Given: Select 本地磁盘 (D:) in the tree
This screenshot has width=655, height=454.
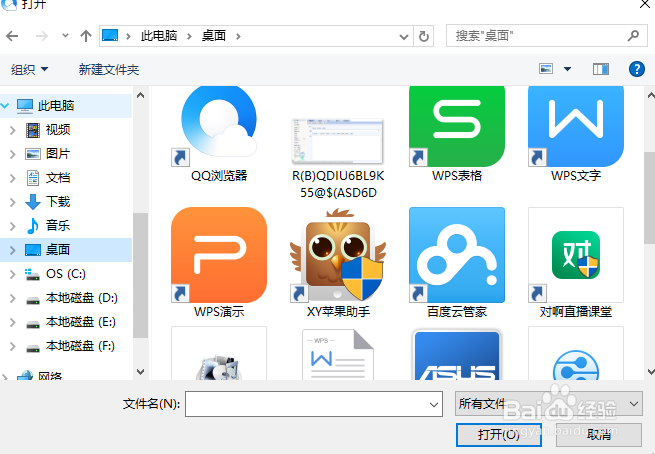Looking at the screenshot, I should pos(81,298).
